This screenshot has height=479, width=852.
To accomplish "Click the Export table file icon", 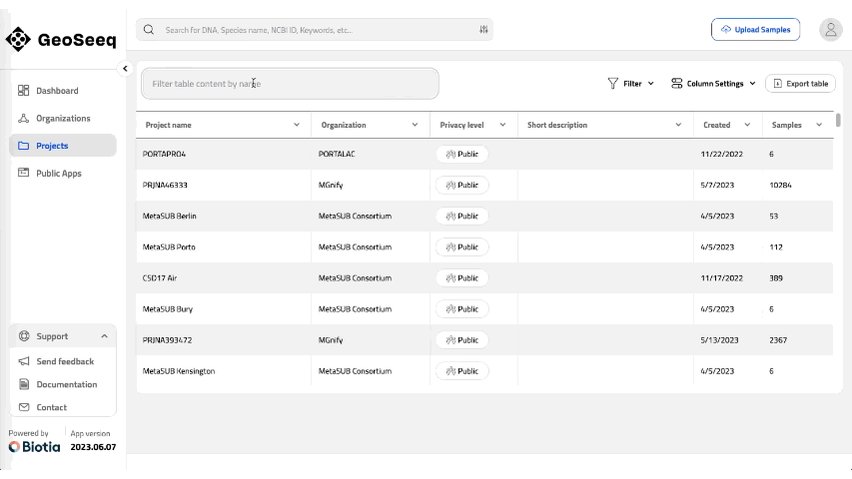I will point(778,84).
